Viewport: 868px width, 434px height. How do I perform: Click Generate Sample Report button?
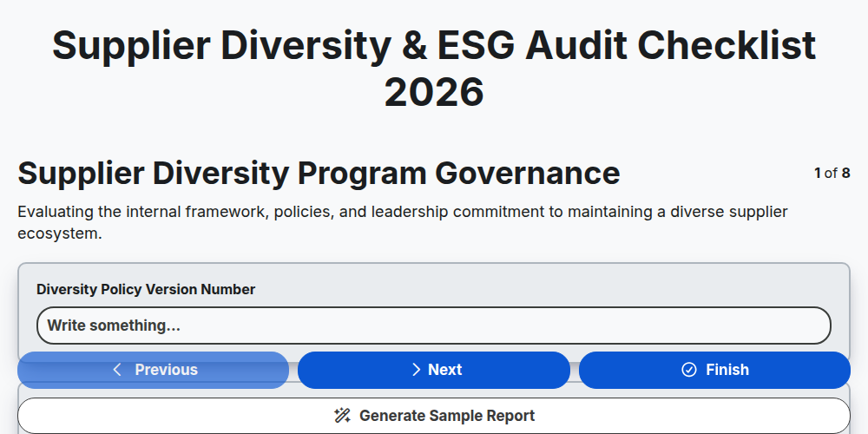pos(434,416)
